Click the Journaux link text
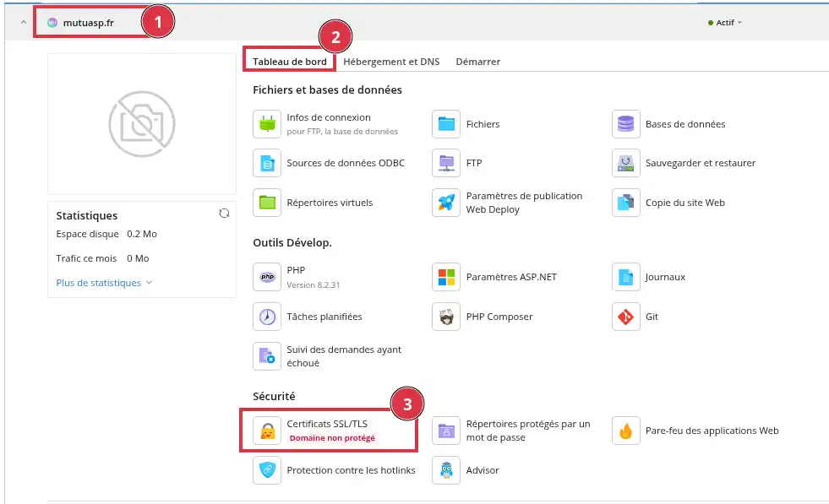The image size is (829, 504). point(665,277)
